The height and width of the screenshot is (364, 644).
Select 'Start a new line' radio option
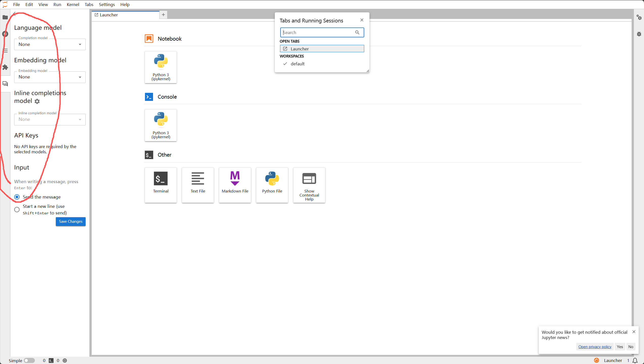coord(17,210)
